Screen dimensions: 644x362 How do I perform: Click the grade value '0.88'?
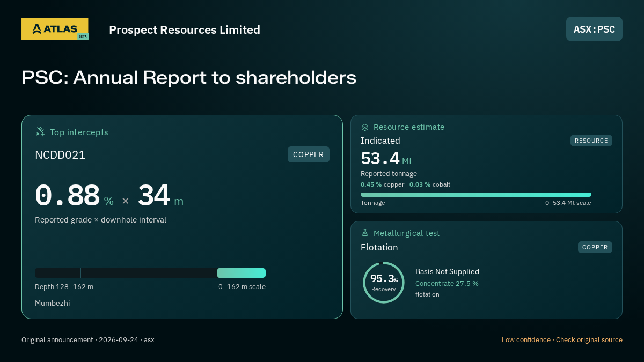point(67,195)
